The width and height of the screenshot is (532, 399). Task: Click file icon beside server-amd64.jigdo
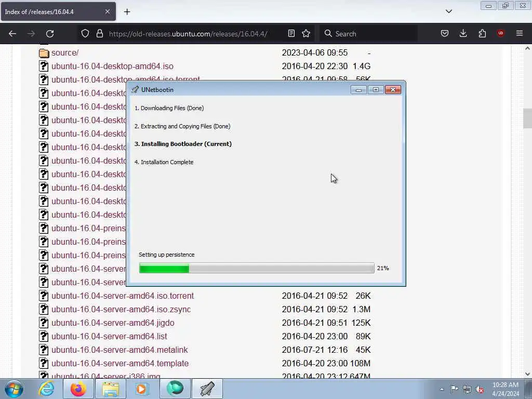click(x=44, y=322)
